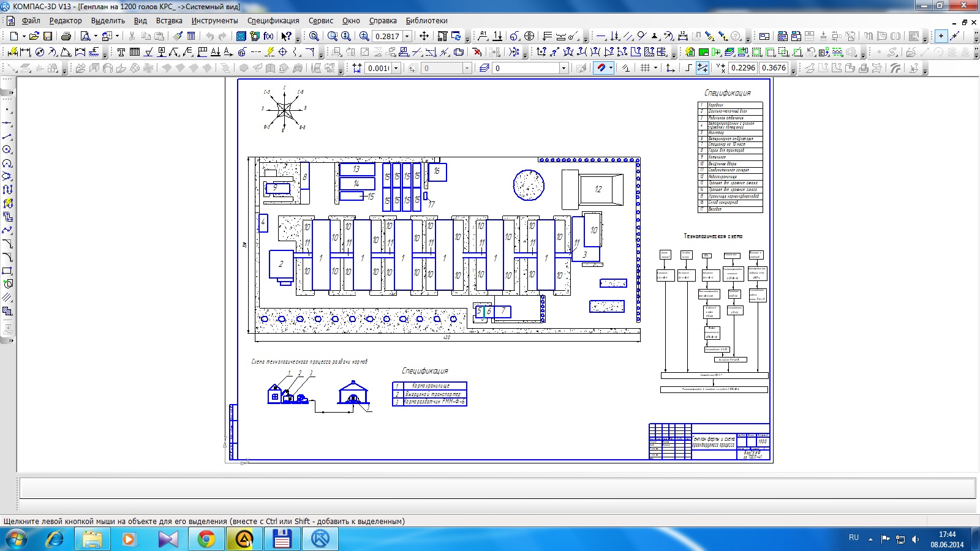This screenshot has width=980, height=551.
Task: Click the X coordinate field 0.2296
Action: [x=743, y=68]
